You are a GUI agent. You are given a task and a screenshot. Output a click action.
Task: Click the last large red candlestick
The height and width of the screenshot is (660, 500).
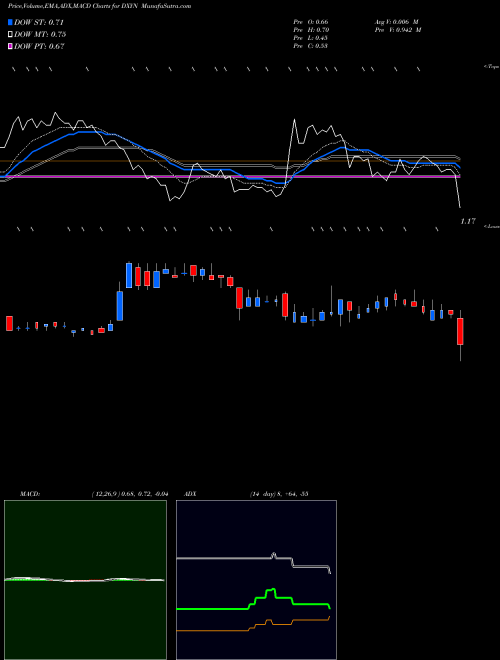pyautogui.click(x=460, y=331)
